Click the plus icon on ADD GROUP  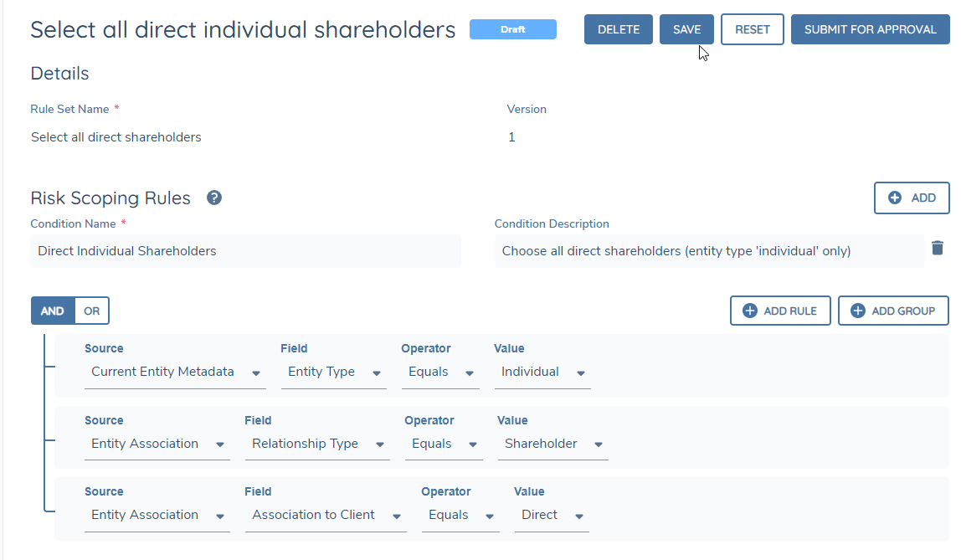(857, 311)
